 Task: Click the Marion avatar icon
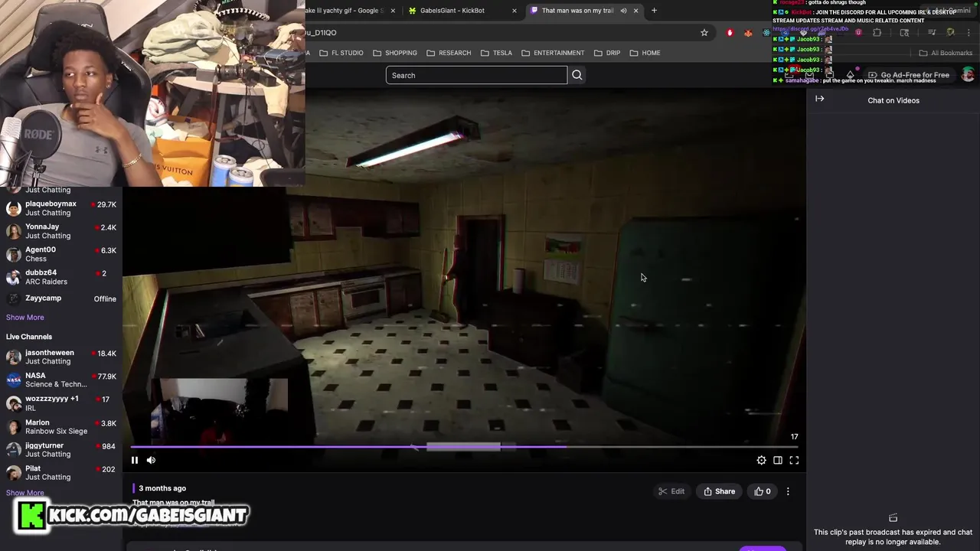(14, 427)
